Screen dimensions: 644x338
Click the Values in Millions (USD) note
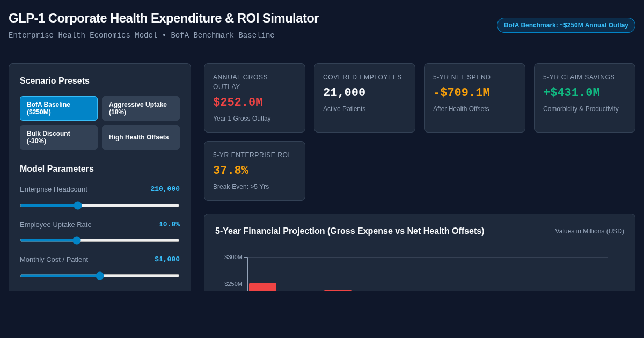(590, 231)
